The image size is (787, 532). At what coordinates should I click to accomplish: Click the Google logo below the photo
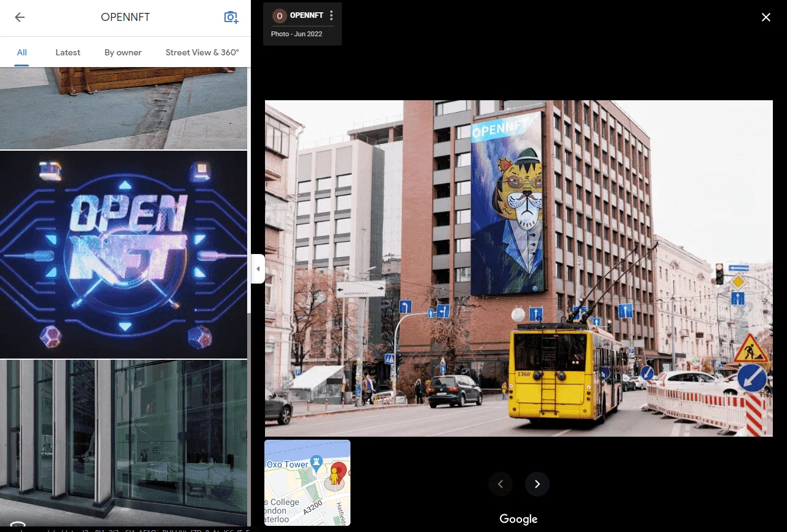[518, 519]
